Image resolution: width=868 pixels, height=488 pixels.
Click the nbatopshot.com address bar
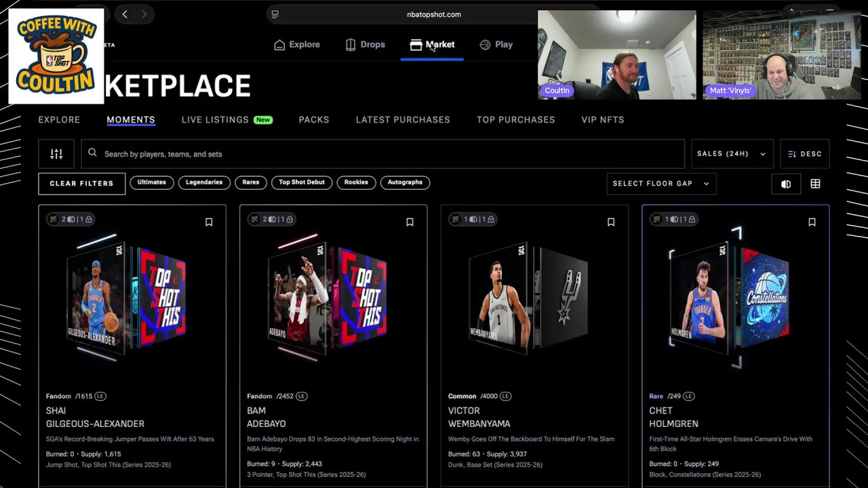tap(433, 14)
